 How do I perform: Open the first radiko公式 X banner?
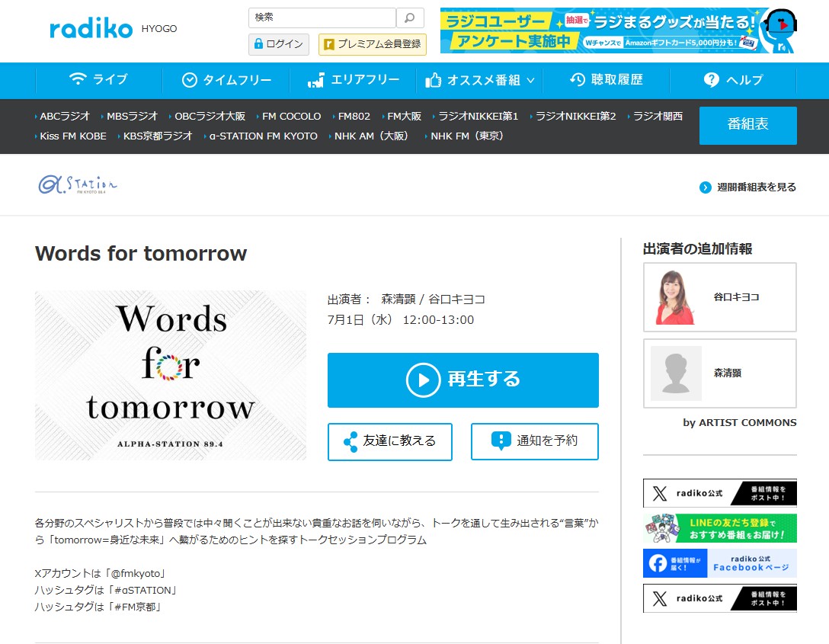coord(719,493)
